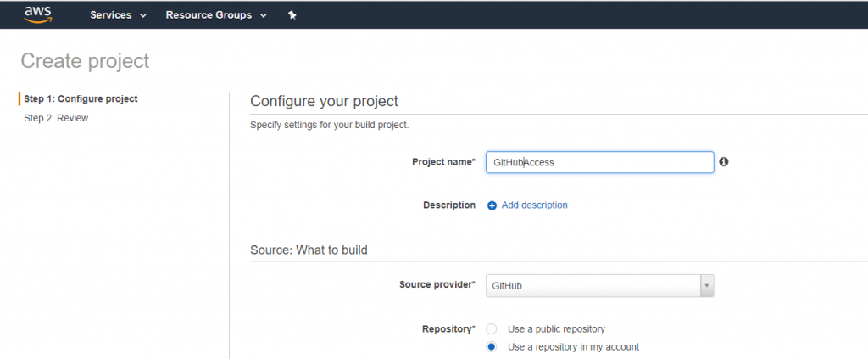
Task: Click the AWS logo home icon
Action: [x=37, y=14]
